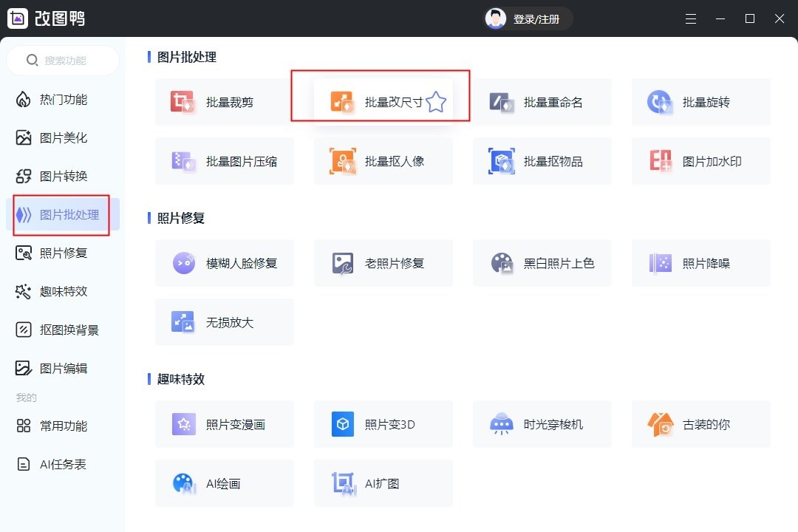The image size is (798, 532).
Task: Select the 批量抠物品 object cutout feature
Action: (542, 160)
